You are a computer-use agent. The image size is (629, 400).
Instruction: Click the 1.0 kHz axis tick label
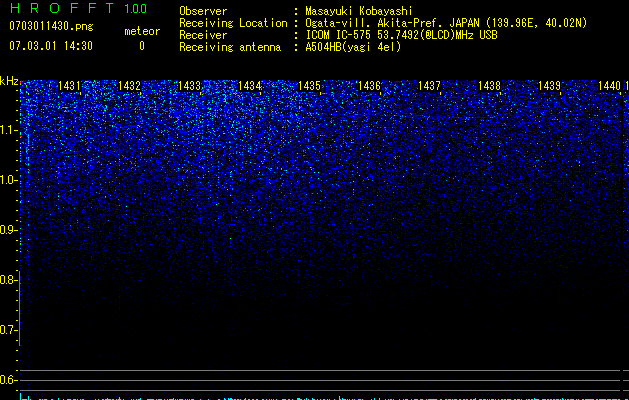[x=8, y=180]
